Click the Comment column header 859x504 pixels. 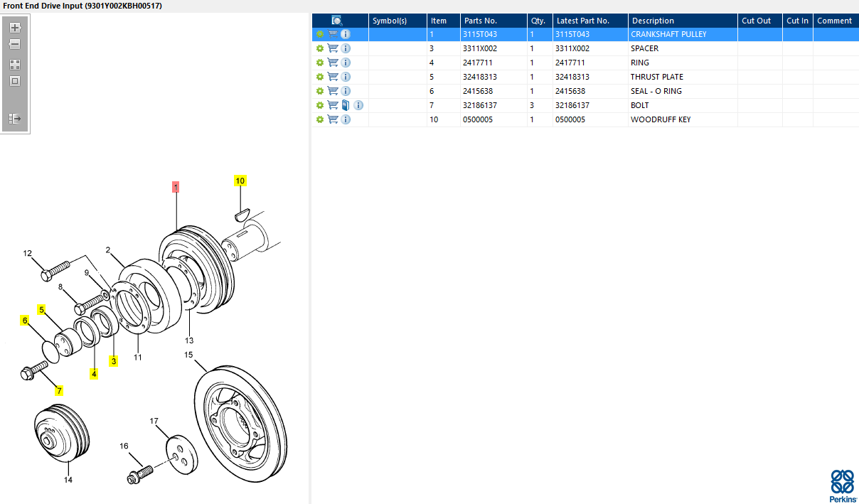tap(836, 21)
